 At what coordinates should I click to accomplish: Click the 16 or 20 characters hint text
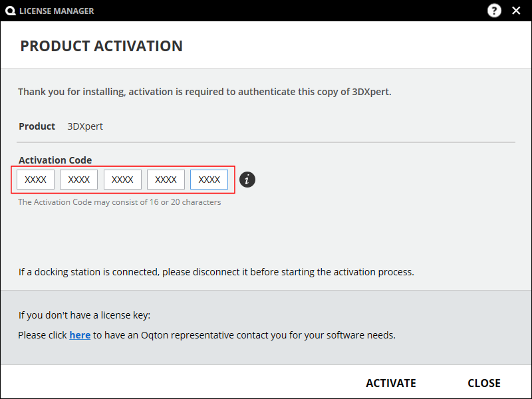coord(119,201)
